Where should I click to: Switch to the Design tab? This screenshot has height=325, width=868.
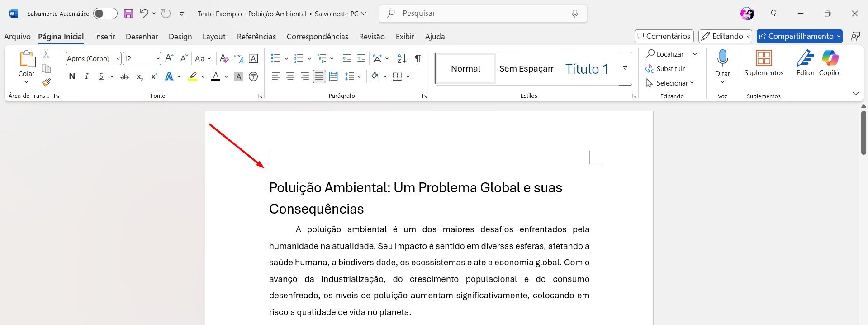[x=180, y=37]
